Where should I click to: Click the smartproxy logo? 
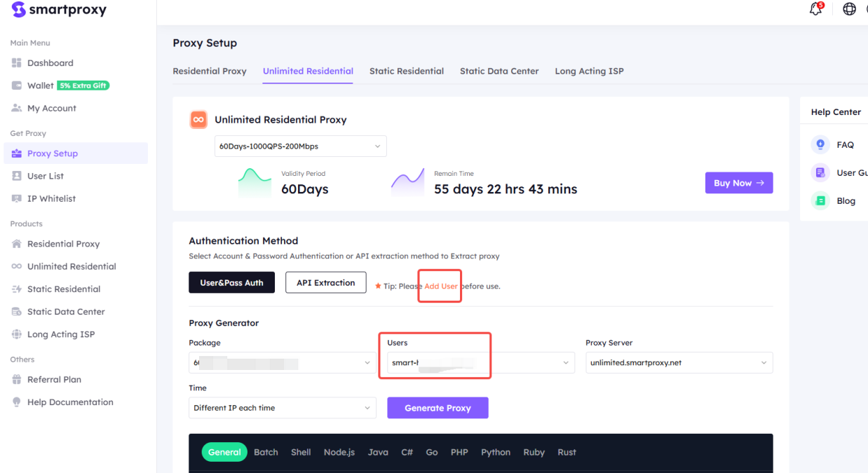click(59, 10)
